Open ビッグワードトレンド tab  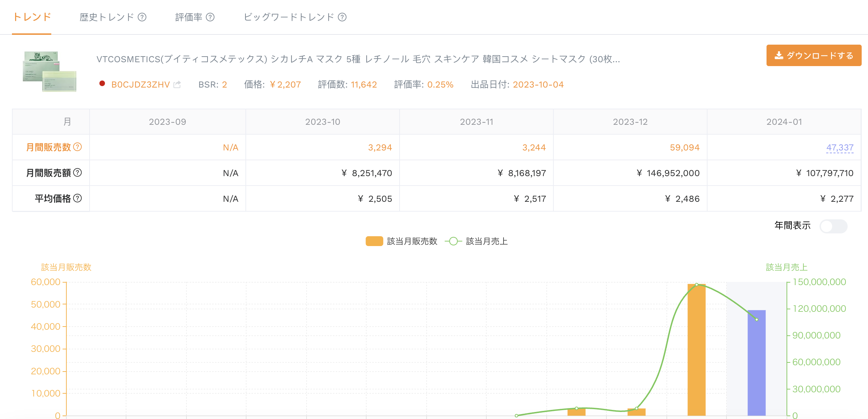(289, 17)
